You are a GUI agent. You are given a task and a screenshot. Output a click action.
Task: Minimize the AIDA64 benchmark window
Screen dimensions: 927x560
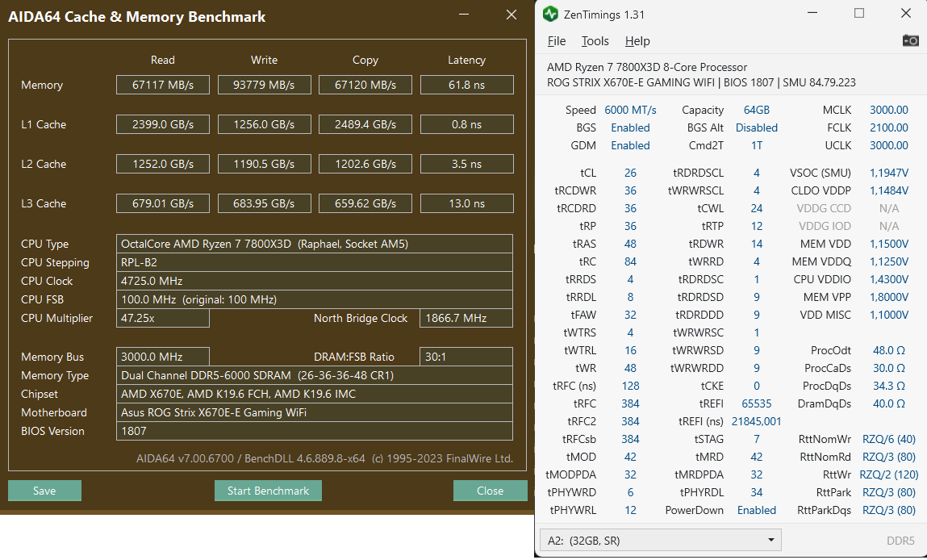464,15
